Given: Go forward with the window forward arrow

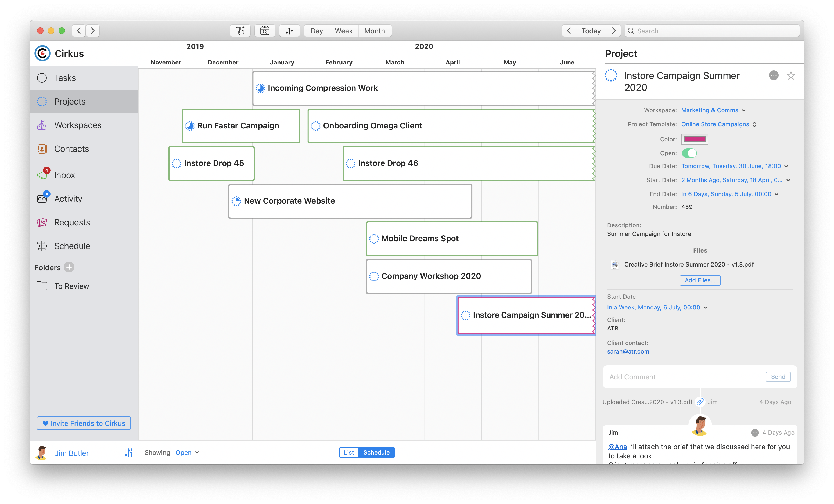Looking at the screenshot, I should pos(93,31).
